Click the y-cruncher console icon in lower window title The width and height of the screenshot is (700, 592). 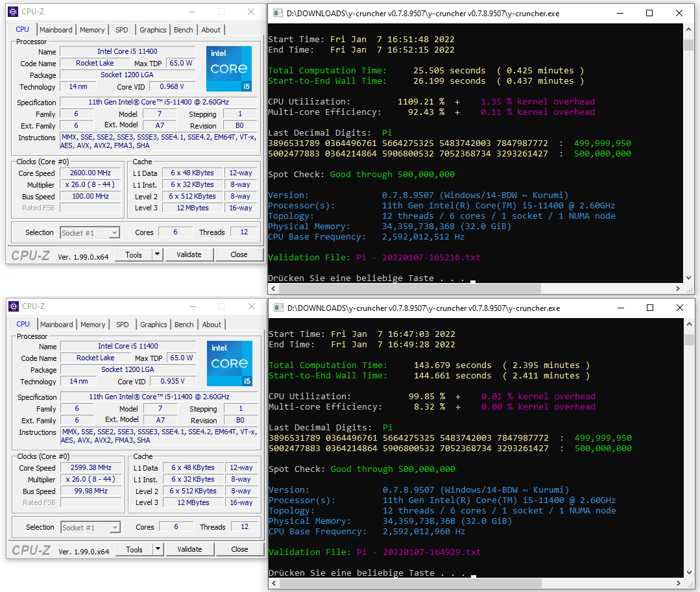point(278,308)
